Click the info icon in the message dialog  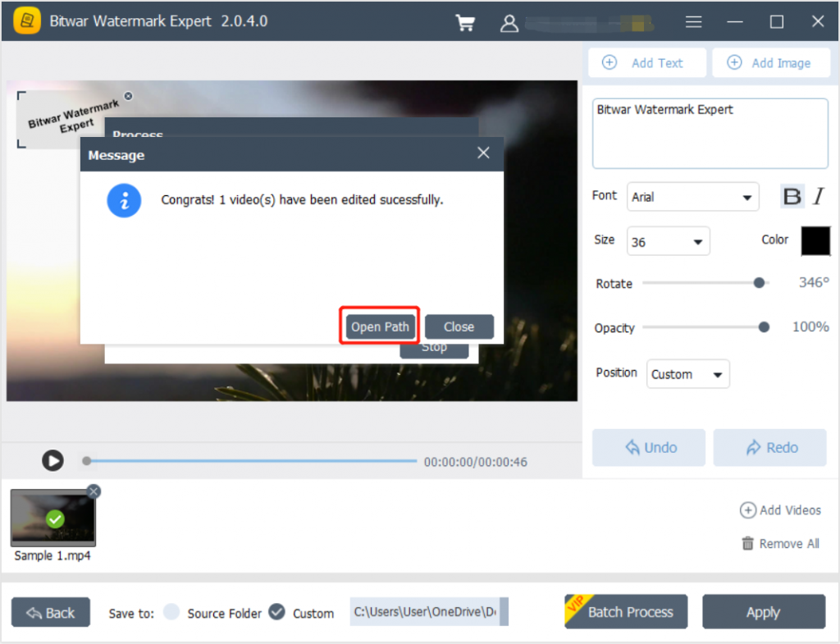[x=124, y=201]
